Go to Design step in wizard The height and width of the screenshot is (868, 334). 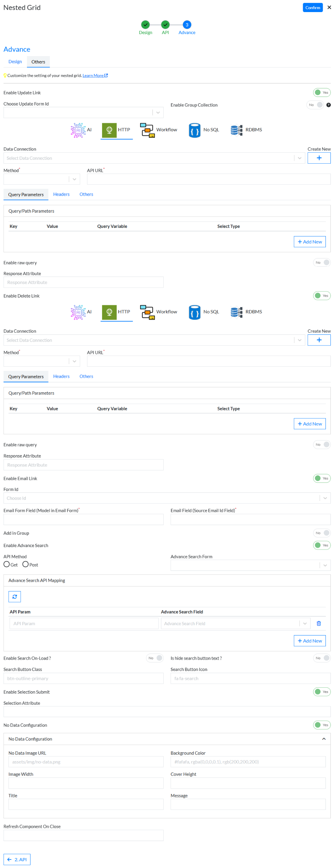coord(145,25)
